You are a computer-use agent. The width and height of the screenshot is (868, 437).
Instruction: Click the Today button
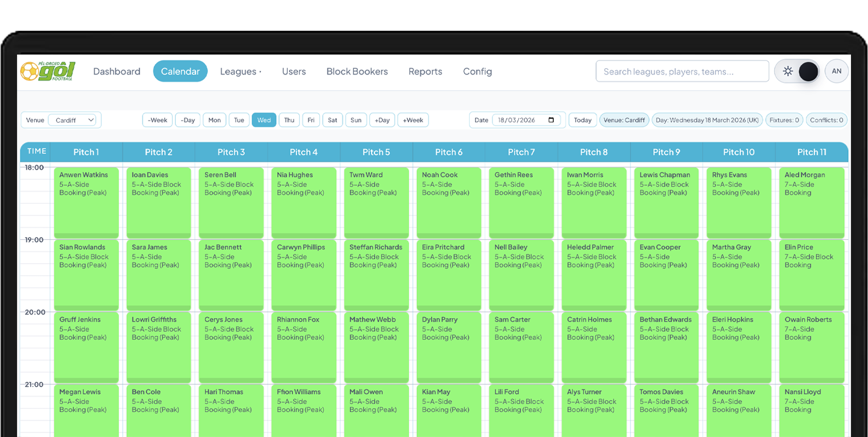(582, 120)
